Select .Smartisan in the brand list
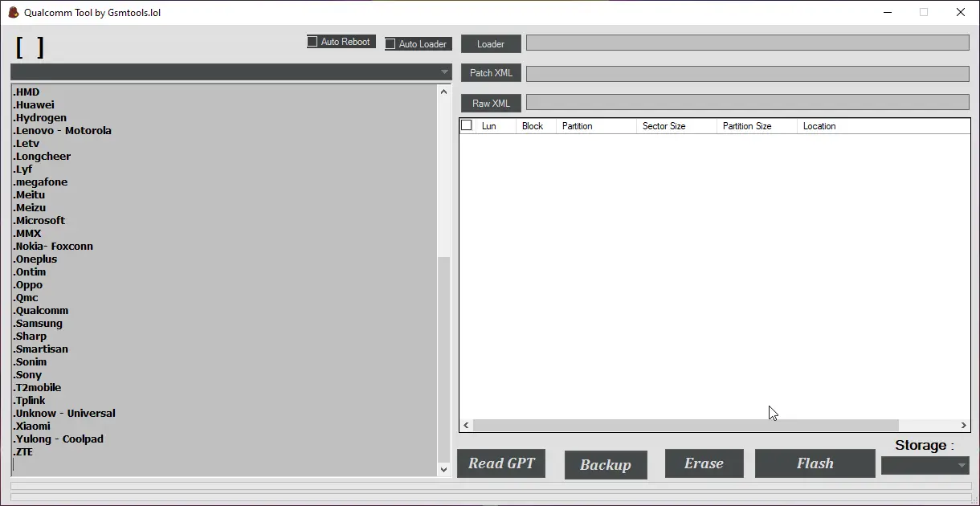 41,349
